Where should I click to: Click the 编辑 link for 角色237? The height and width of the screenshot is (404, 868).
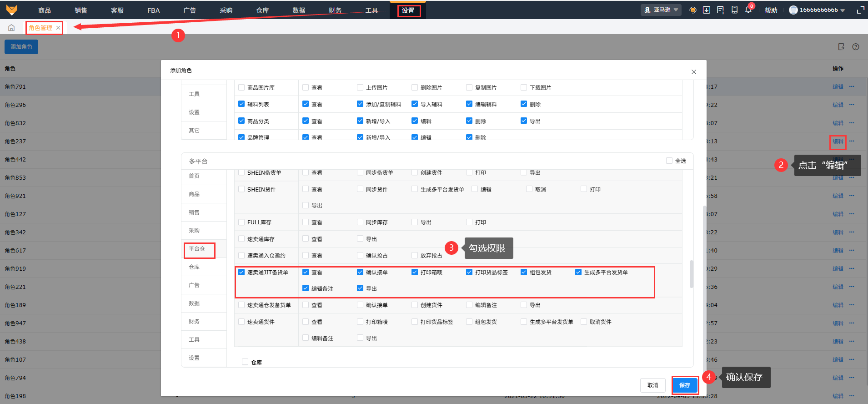[x=838, y=141]
